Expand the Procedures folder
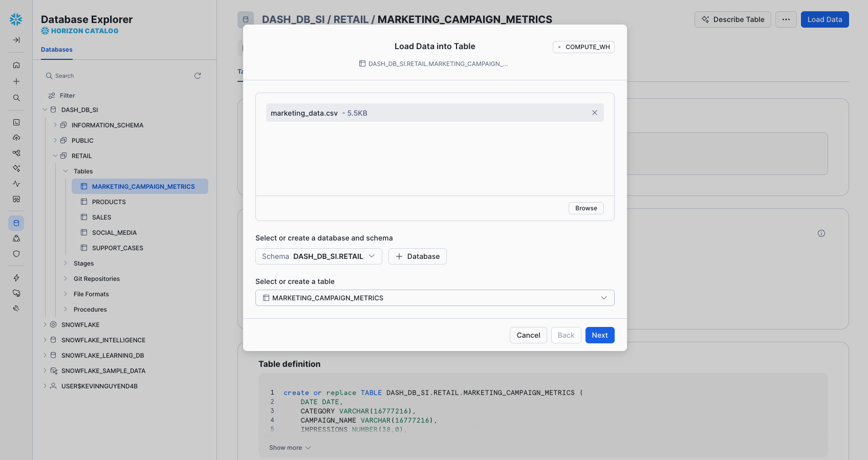 coord(66,310)
